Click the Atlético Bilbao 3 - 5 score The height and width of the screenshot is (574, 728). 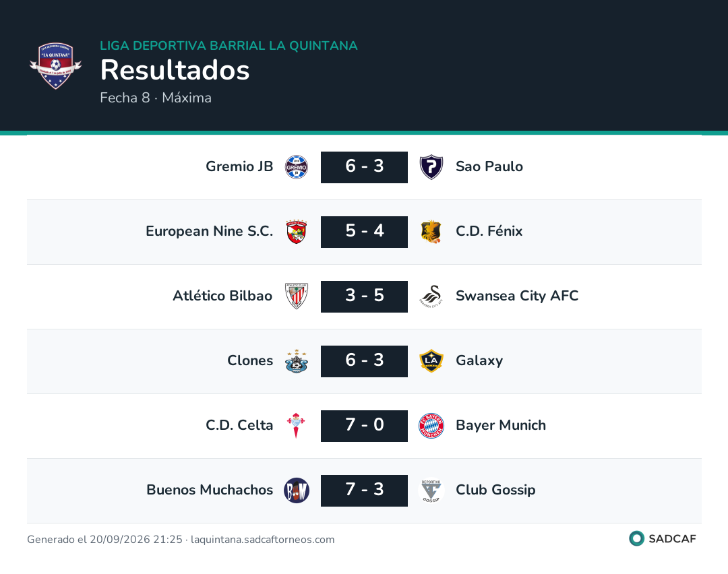click(x=364, y=296)
